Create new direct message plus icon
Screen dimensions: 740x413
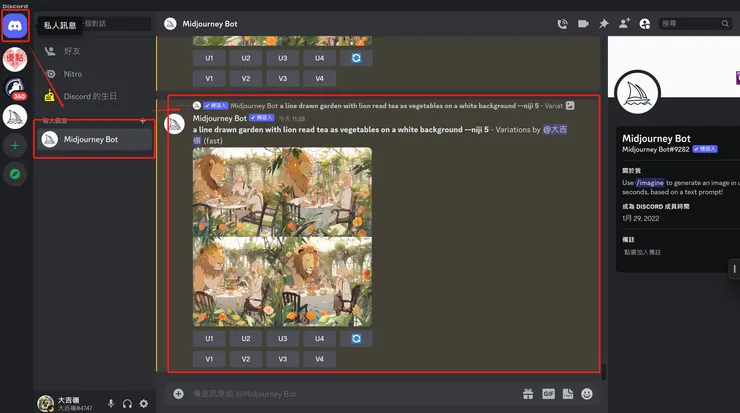point(143,121)
